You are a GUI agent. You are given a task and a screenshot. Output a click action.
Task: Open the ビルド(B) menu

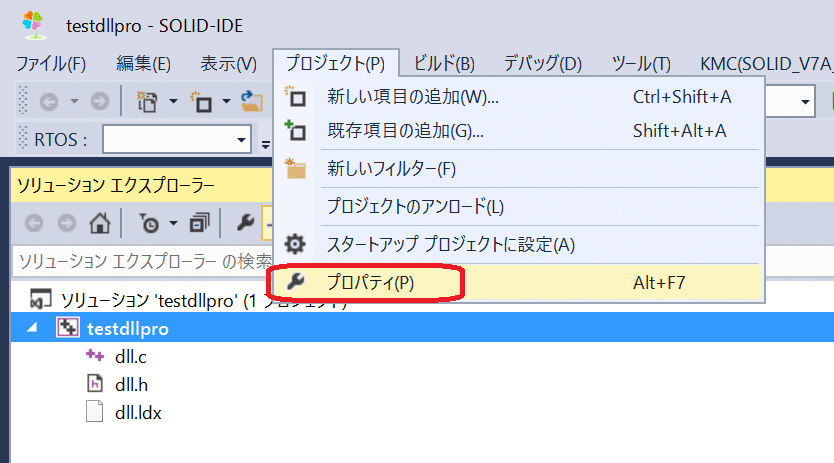click(444, 64)
